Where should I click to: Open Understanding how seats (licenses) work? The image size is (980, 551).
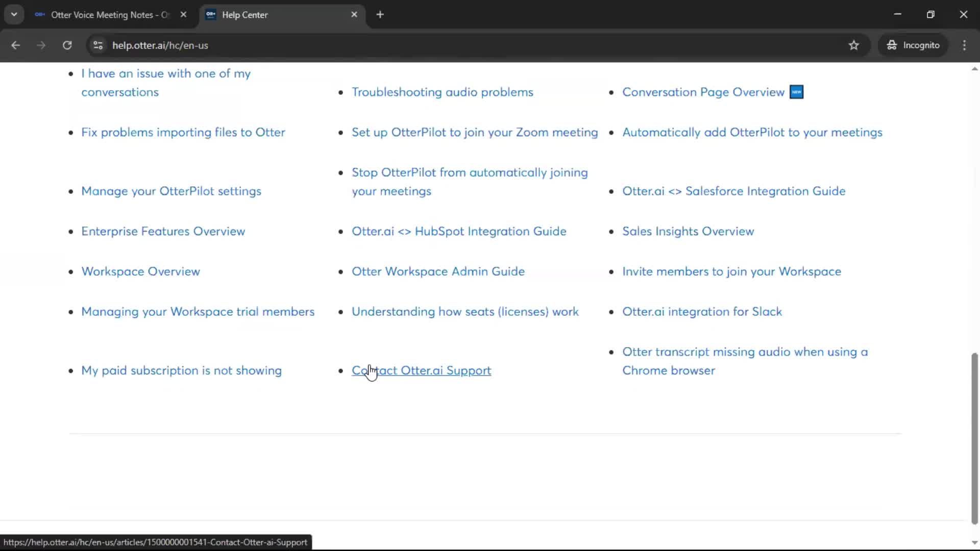click(x=465, y=312)
